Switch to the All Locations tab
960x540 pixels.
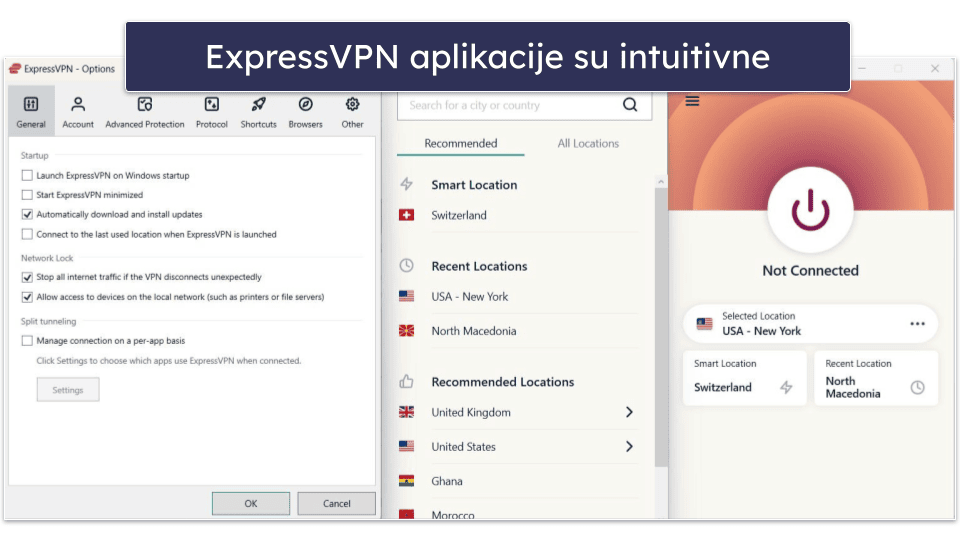pyautogui.click(x=588, y=143)
